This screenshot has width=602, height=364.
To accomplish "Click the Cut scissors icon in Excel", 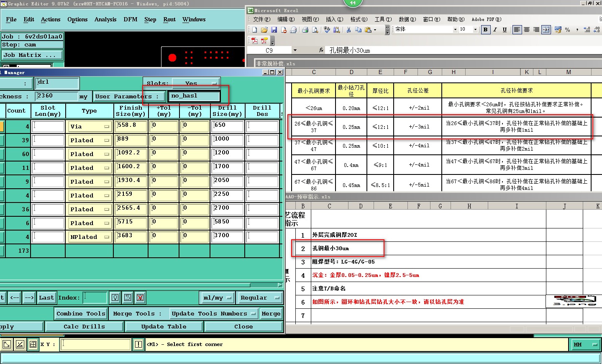I will point(348,30).
